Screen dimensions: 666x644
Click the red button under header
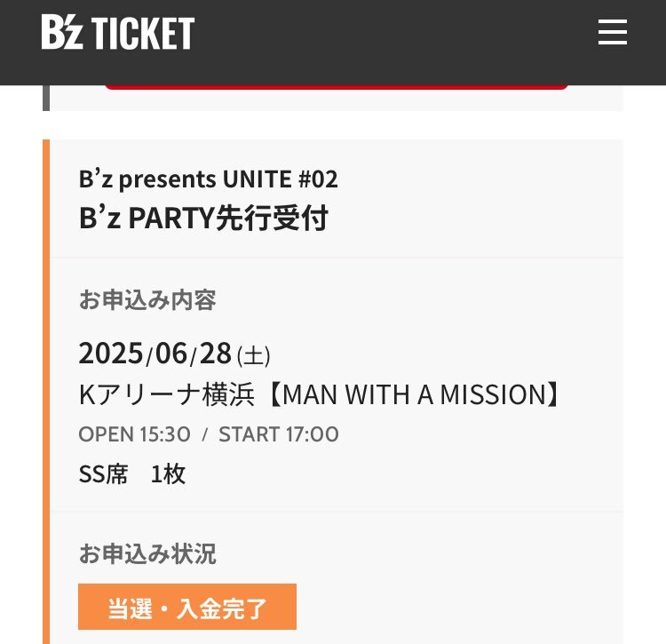click(x=337, y=87)
